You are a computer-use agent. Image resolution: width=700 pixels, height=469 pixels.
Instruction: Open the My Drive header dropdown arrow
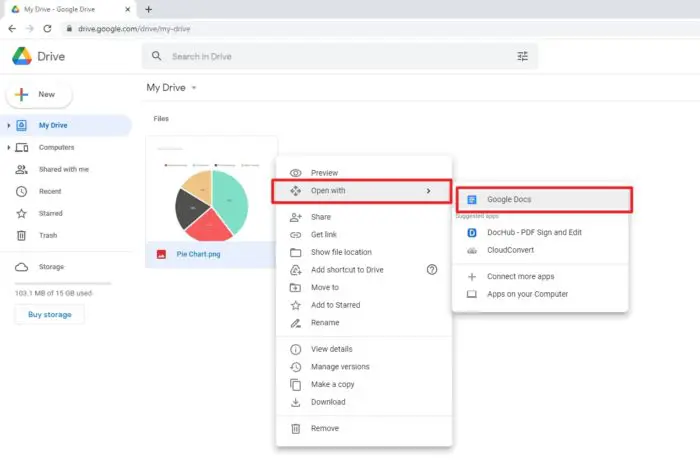point(194,87)
